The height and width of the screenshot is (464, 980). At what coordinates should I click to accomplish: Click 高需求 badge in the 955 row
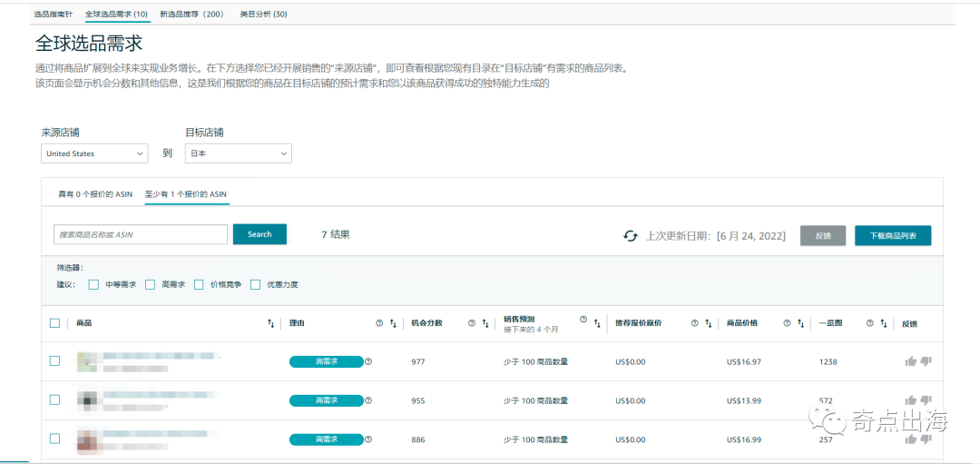point(327,400)
